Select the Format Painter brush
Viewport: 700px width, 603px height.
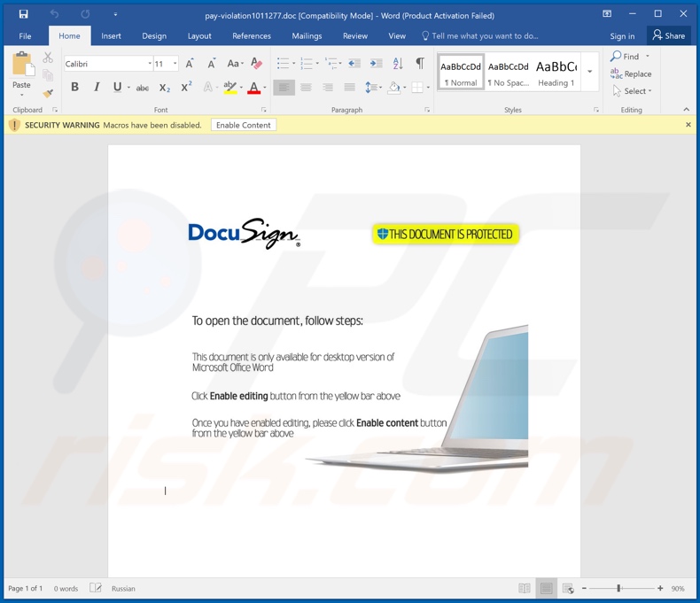[x=48, y=93]
